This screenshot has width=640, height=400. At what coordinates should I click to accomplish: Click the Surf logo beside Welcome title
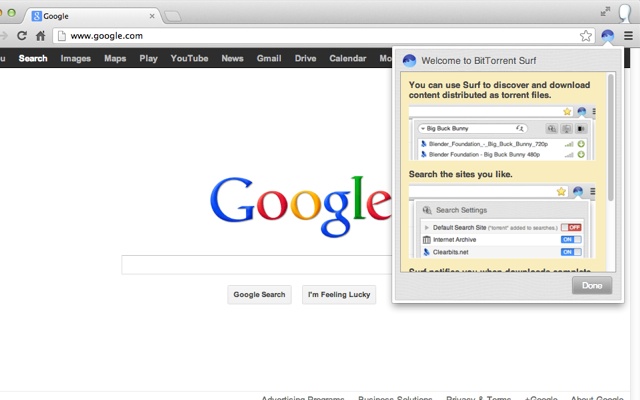(409, 60)
